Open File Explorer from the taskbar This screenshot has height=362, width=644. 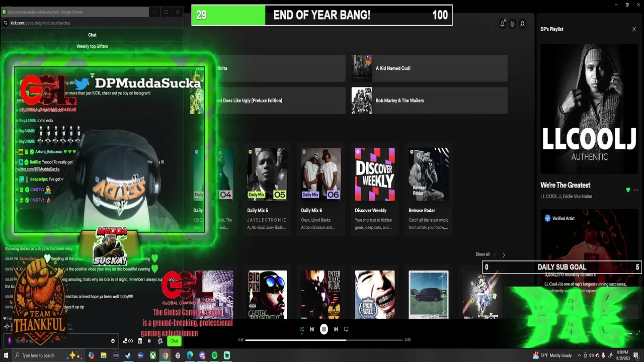coord(103,355)
